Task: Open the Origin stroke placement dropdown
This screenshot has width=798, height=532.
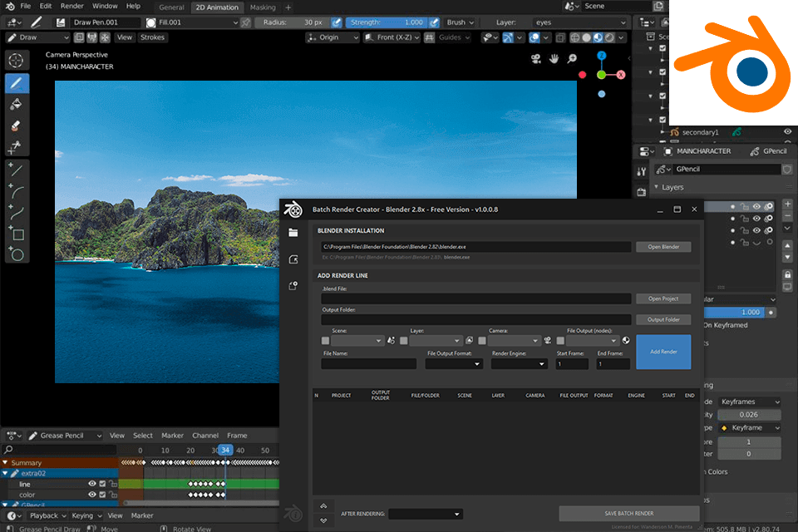Action: coord(332,37)
